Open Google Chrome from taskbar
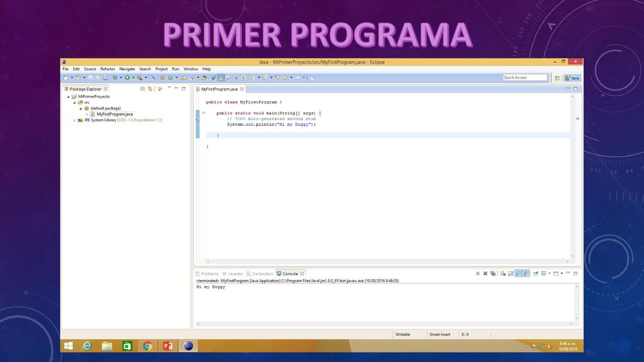This screenshot has height=362, width=644. pos(147,346)
